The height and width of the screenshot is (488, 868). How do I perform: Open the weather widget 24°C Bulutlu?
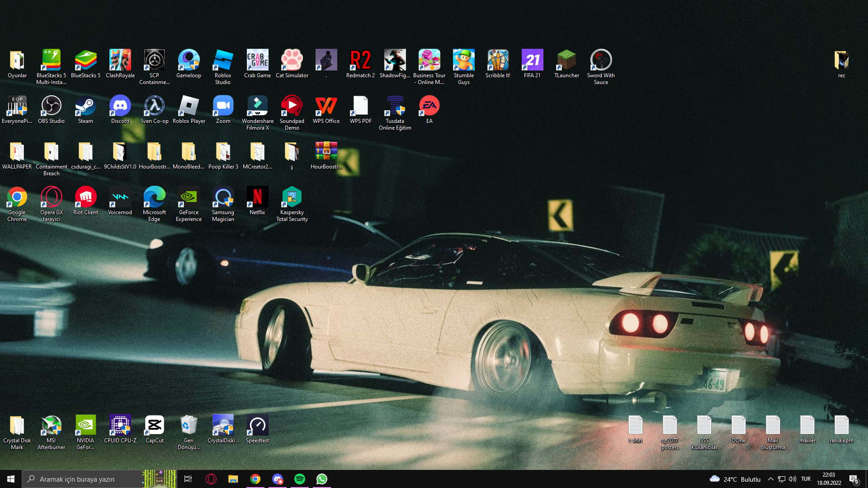point(735,479)
